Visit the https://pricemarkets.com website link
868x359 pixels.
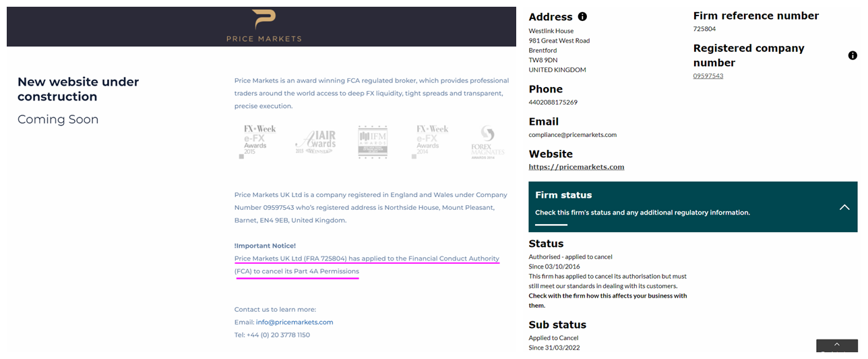576,167
